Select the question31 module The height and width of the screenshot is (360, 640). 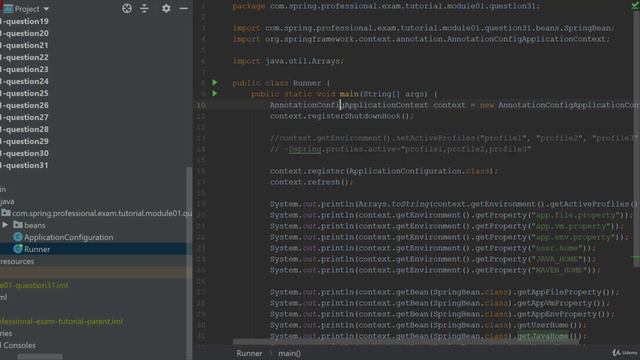24,165
